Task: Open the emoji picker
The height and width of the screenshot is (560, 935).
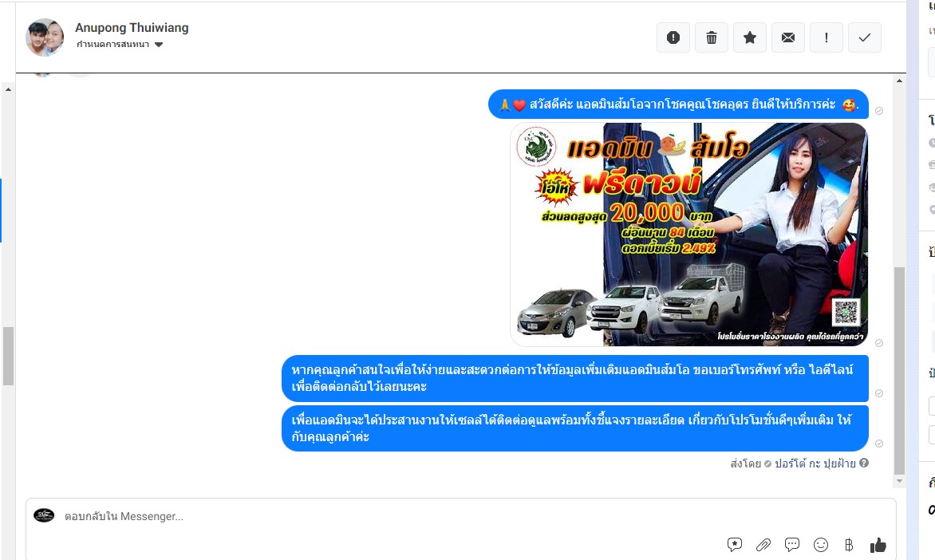Action: (821, 545)
